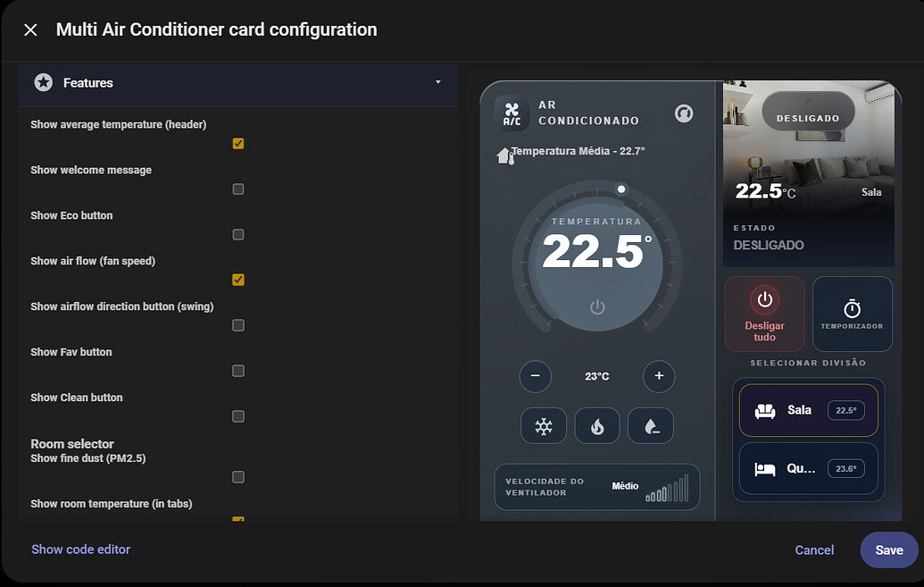Enable Show Fav button checkbox
924x587 pixels.
[x=238, y=371]
